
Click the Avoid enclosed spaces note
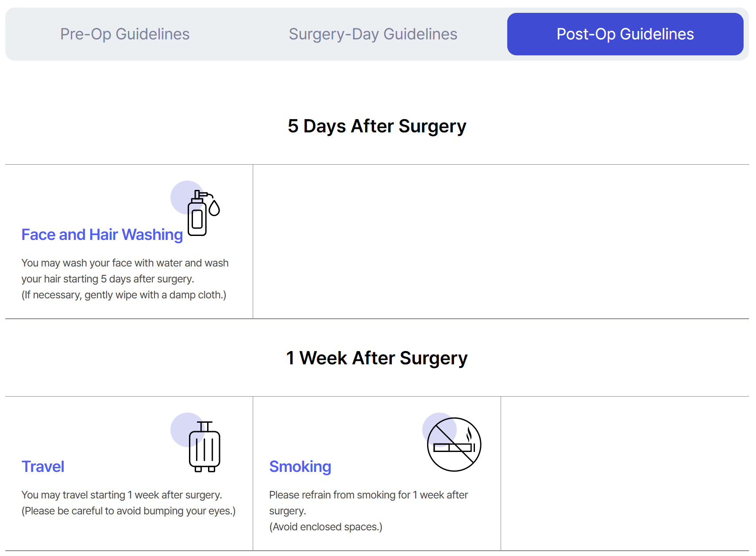tap(326, 527)
